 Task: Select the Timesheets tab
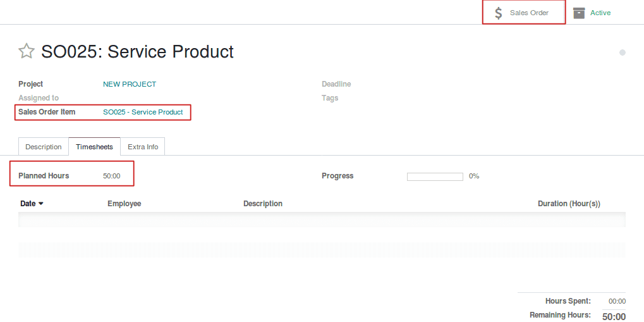pos(94,147)
